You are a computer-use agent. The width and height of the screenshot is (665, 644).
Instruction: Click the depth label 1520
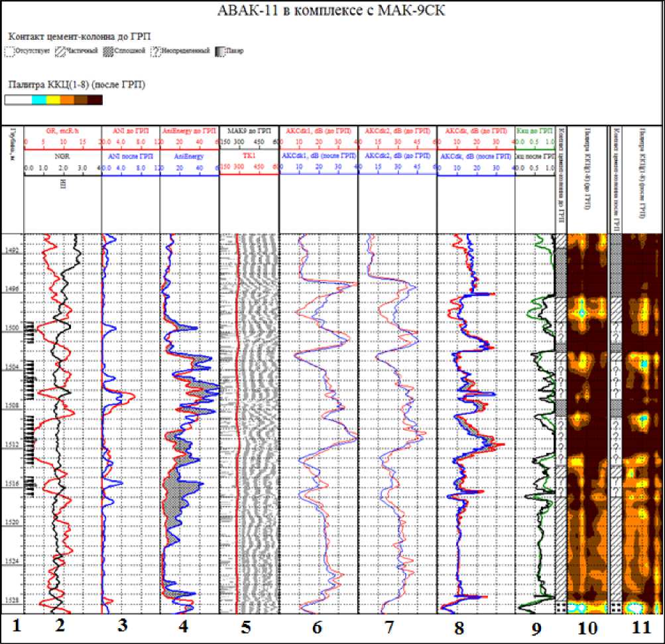[x=11, y=522]
